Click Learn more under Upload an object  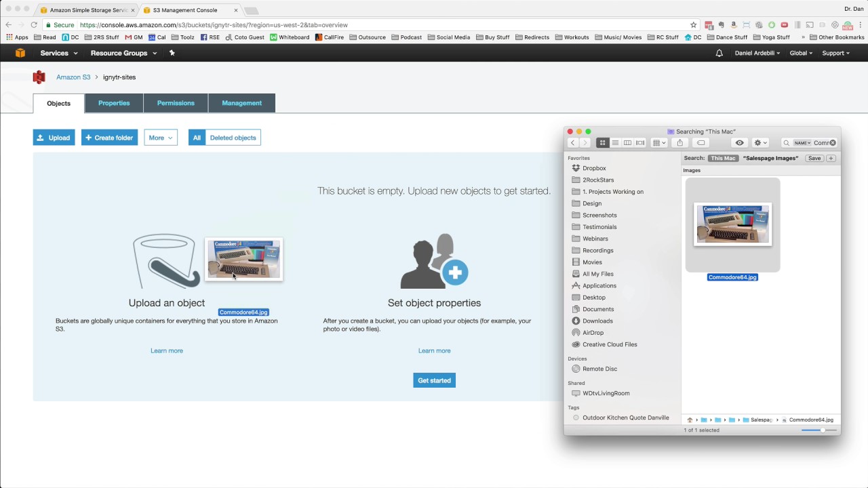click(167, 350)
